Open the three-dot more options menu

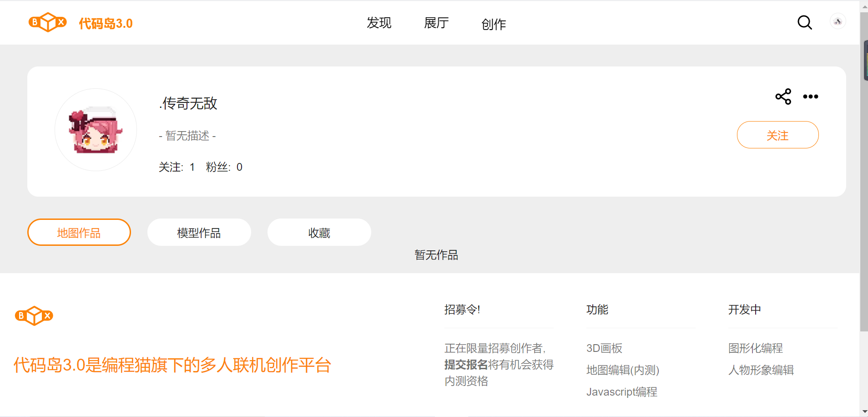tap(811, 97)
